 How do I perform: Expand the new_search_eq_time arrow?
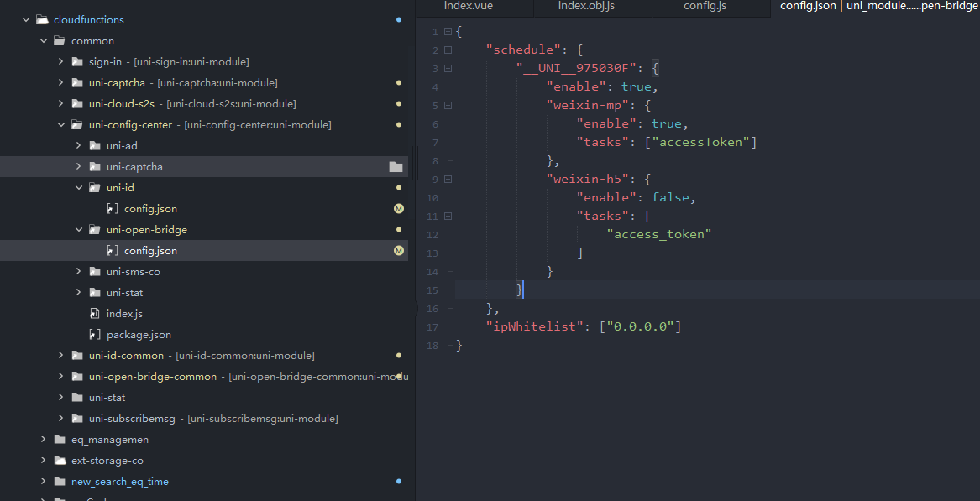click(43, 482)
